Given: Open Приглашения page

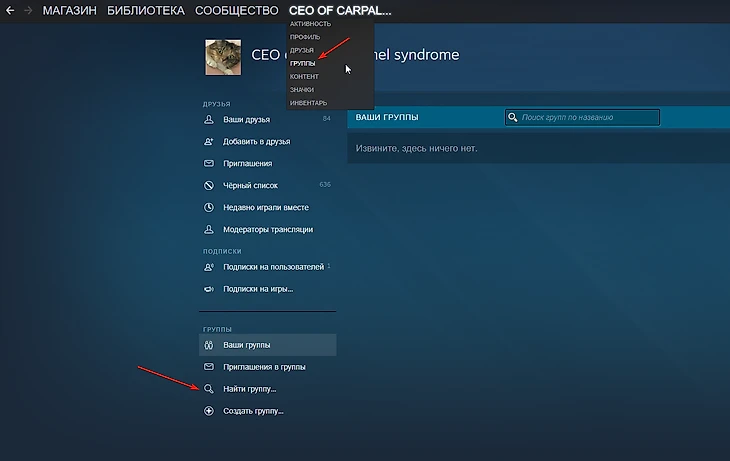Looking at the screenshot, I should (x=248, y=163).
